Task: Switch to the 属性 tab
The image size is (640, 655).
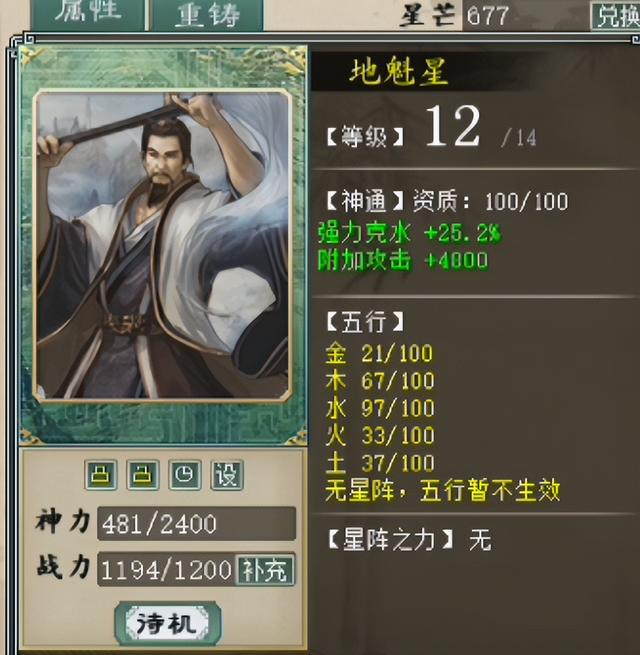Action: pos(89,15)
